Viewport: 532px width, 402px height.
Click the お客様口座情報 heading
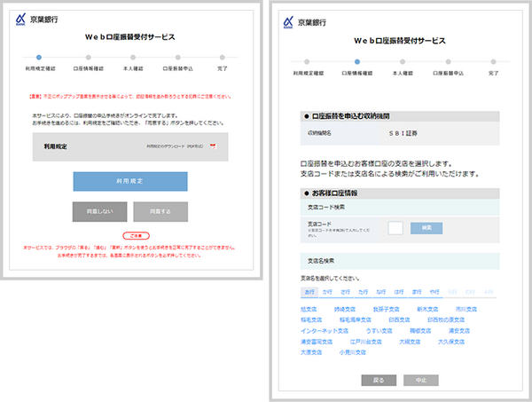334,193
